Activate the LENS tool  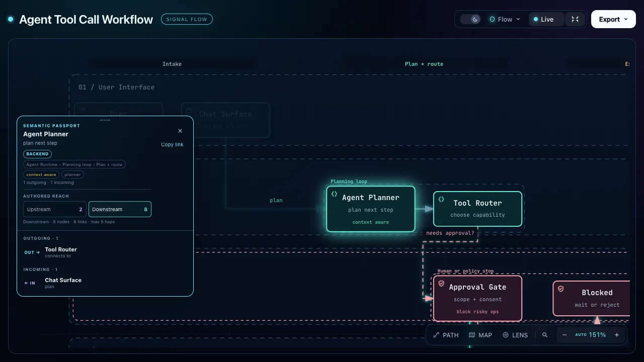coord(515,335)
